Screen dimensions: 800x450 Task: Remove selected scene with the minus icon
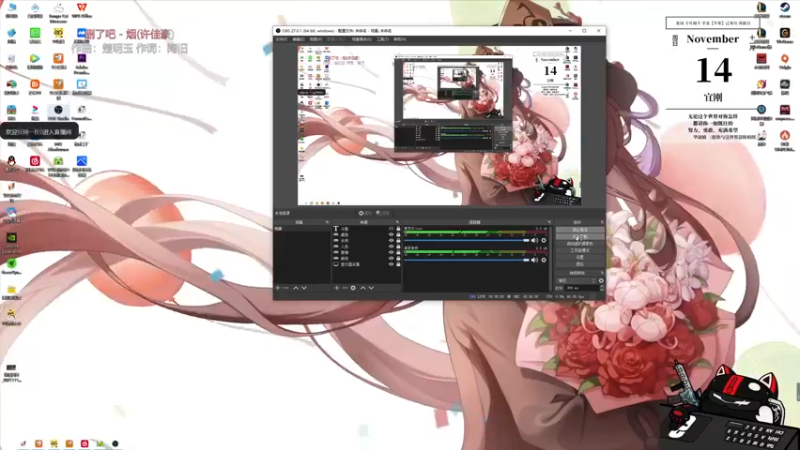tap(286, 288)
